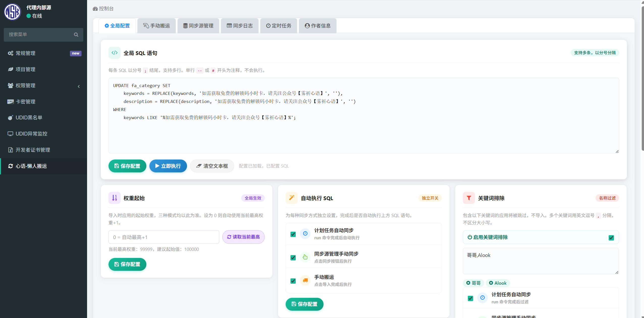
Task: Remove the Alook keyword tag
Action: point(491,283)
